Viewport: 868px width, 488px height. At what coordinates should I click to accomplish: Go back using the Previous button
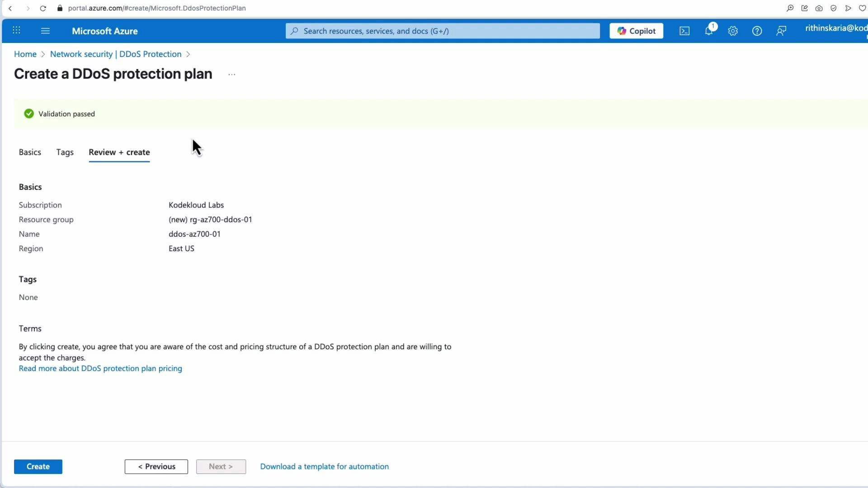(x=156, y=466)
